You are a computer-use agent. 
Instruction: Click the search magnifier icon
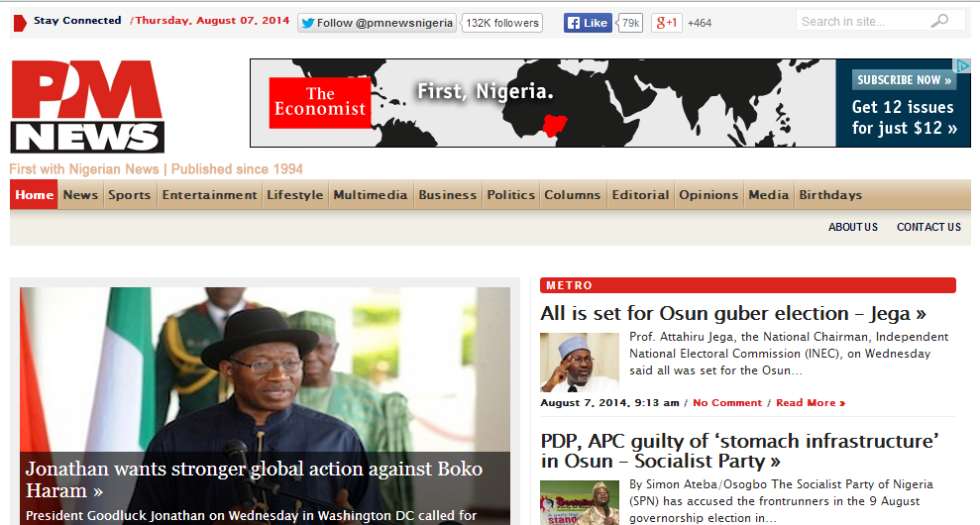coord(938,21)
